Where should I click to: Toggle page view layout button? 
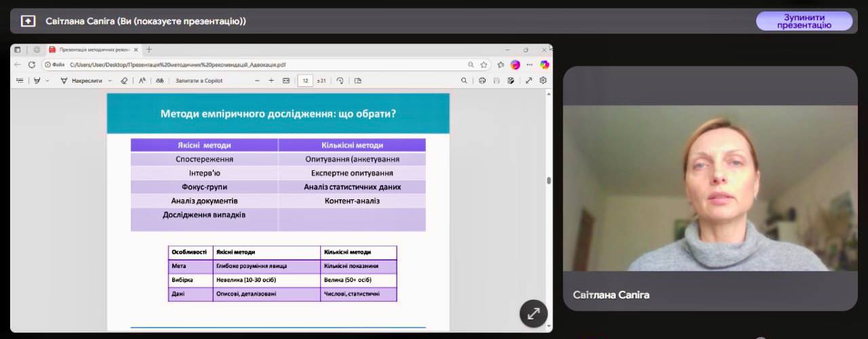pyautogui.click(x=358, y=80)
